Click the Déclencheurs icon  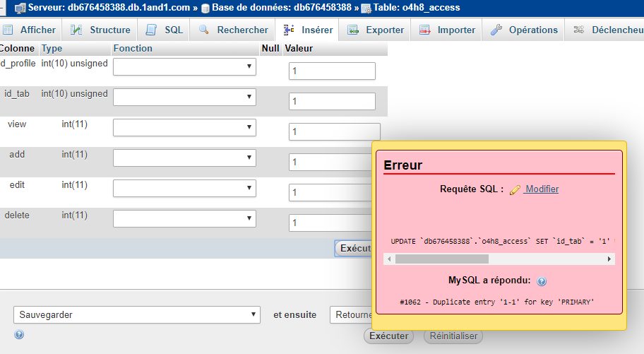tap(579, 30)
